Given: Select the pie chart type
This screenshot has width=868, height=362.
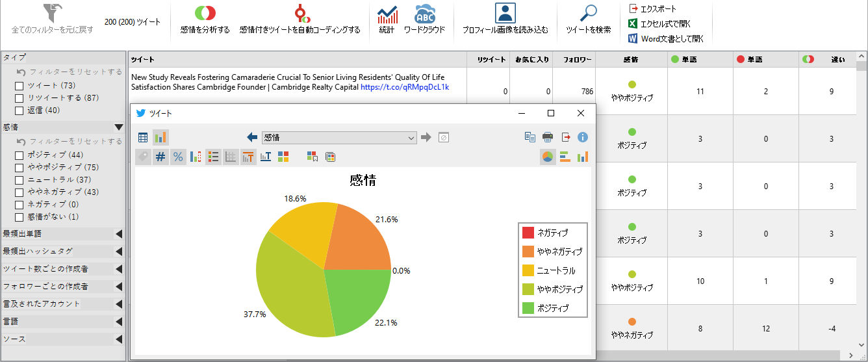Looking at the screenshot, I should pos(548,157).
